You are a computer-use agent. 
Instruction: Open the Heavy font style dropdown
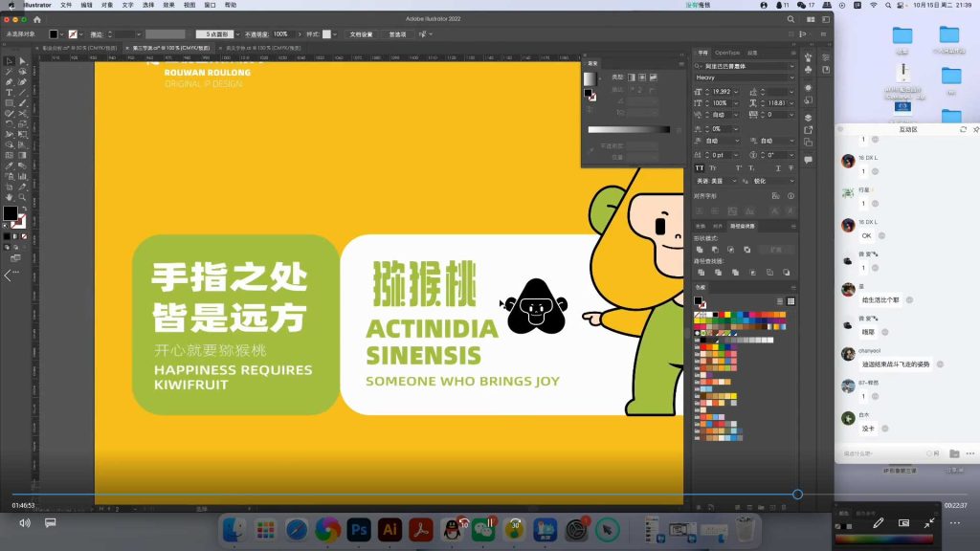coord(791,77)
